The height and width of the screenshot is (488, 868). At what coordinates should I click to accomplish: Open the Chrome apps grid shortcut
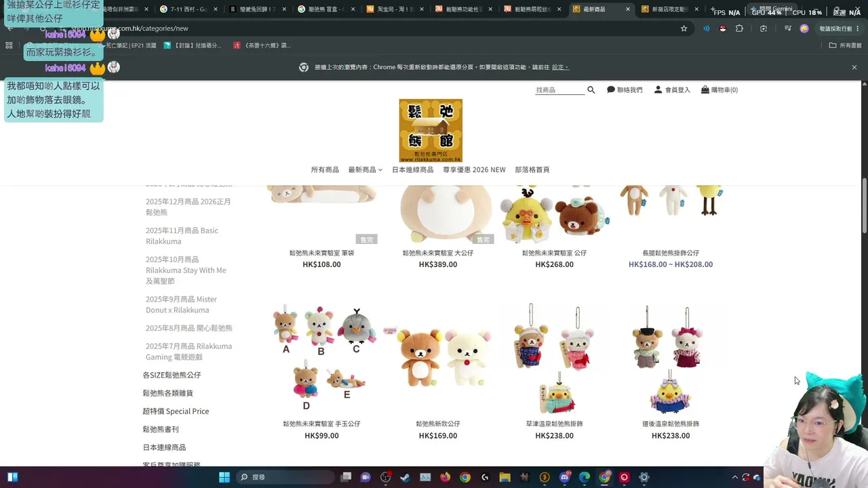click(x=9, y=45)
